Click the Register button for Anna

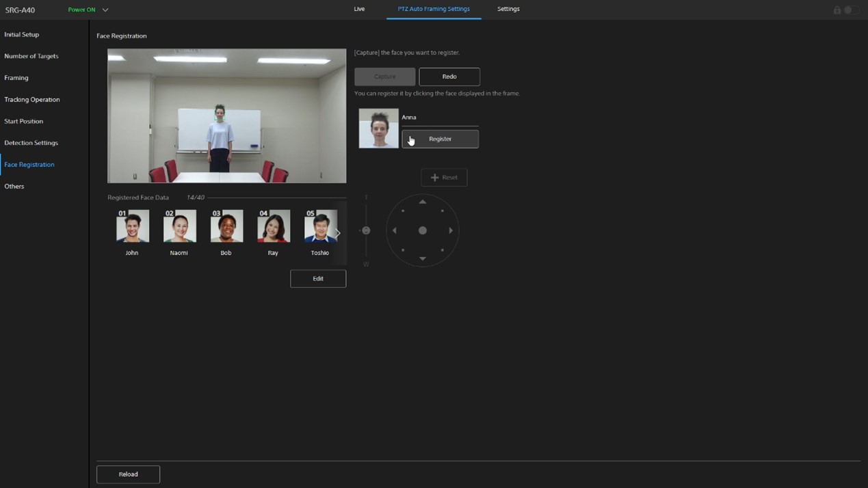click(440, 139)
